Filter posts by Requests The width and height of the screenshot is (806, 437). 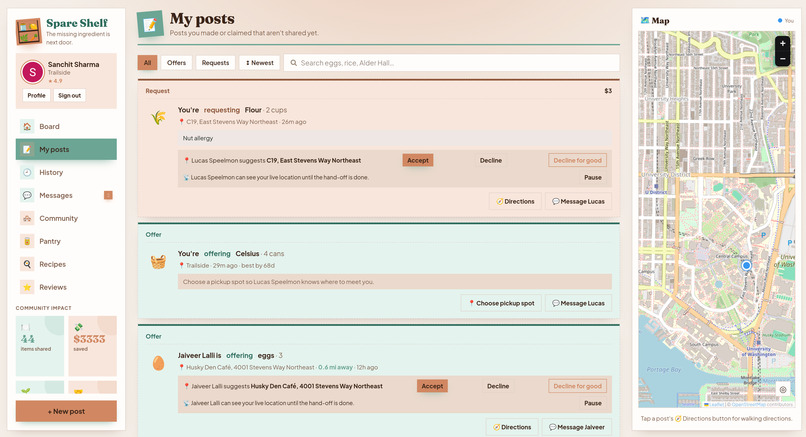point(215,63)
